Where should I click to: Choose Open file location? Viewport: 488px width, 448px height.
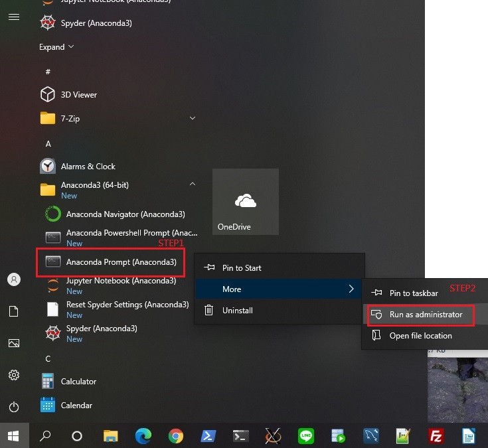pos(425,336)
